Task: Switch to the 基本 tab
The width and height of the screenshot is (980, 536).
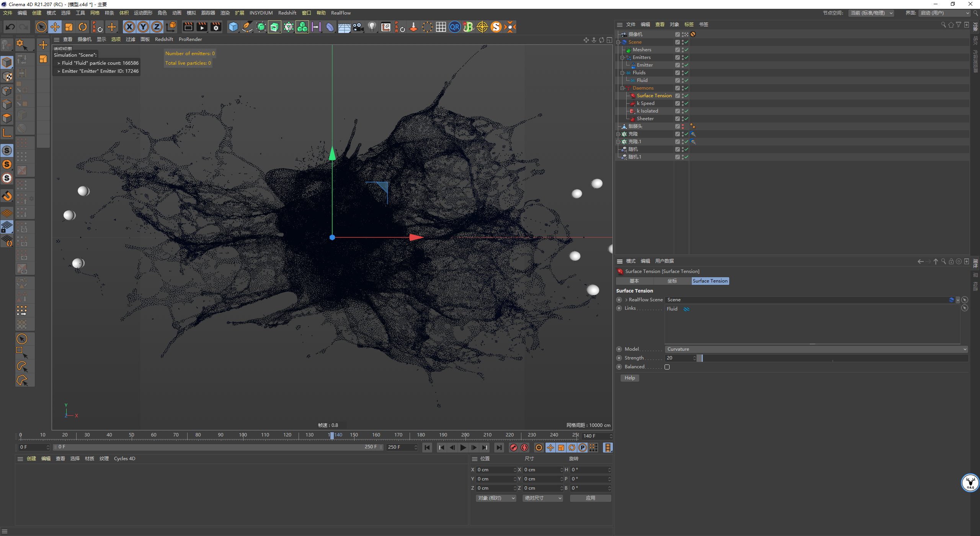Action: [634, 281]
